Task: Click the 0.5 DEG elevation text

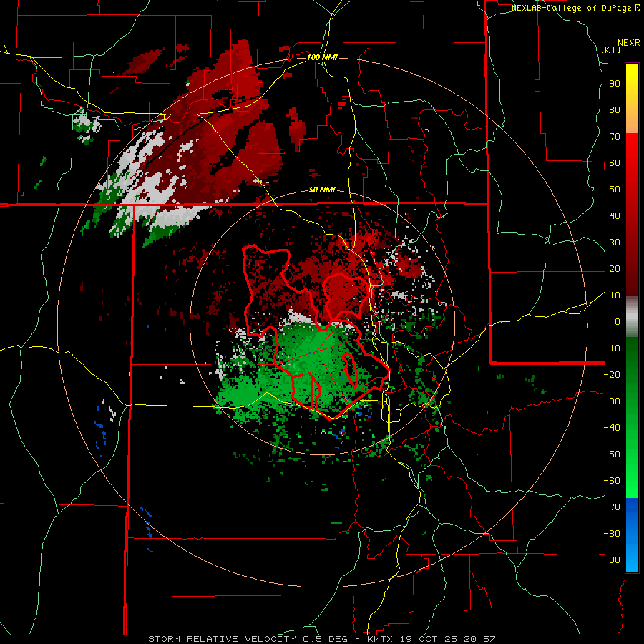Action: click(x=325, y=639)
